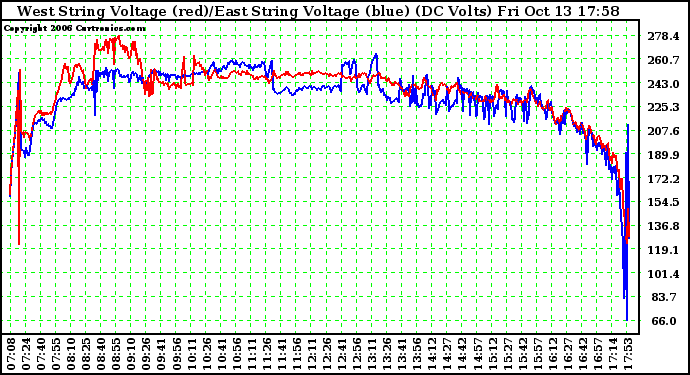Click the Copyright 2006 Cartronics.com text
The image size is (690, 375).
(x=74, y=28)
